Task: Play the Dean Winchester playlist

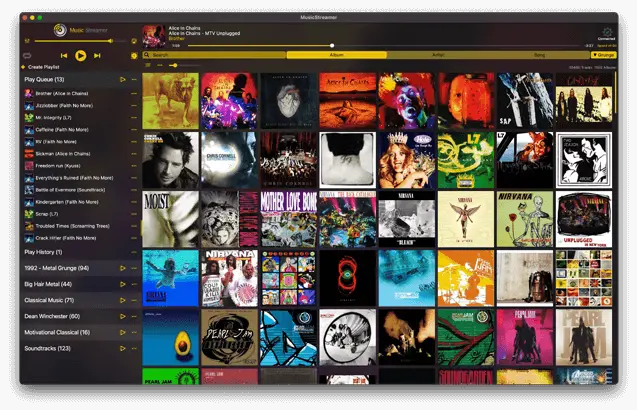Action: point(122,317)
